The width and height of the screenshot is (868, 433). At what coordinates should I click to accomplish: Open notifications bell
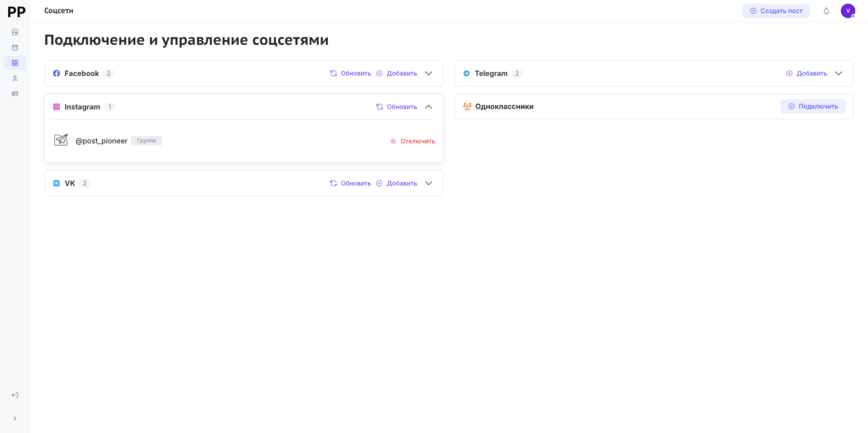(826, 11)
